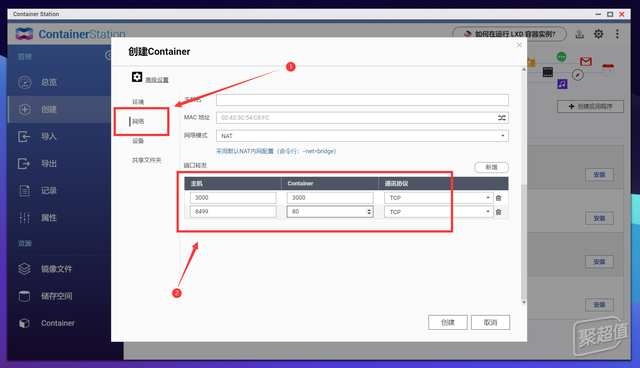The width and height of the screenshot is (640, 368).
Task: Click the 创建 button in dialog
Action: [448, 322]
